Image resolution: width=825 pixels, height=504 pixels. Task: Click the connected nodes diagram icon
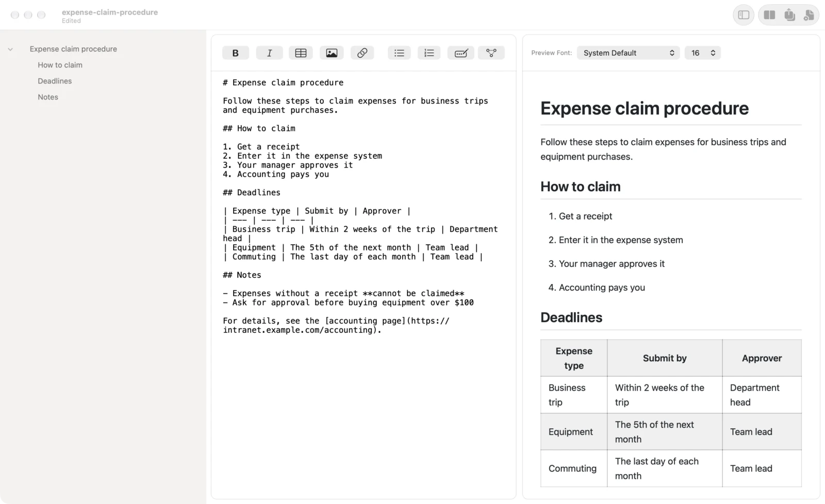coord(491,53)
